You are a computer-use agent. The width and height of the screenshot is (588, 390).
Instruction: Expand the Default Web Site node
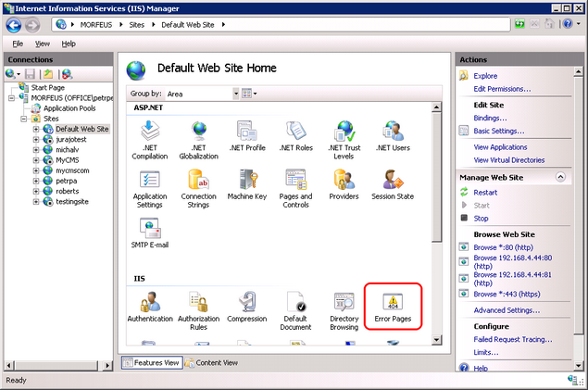tap(36, 129)
